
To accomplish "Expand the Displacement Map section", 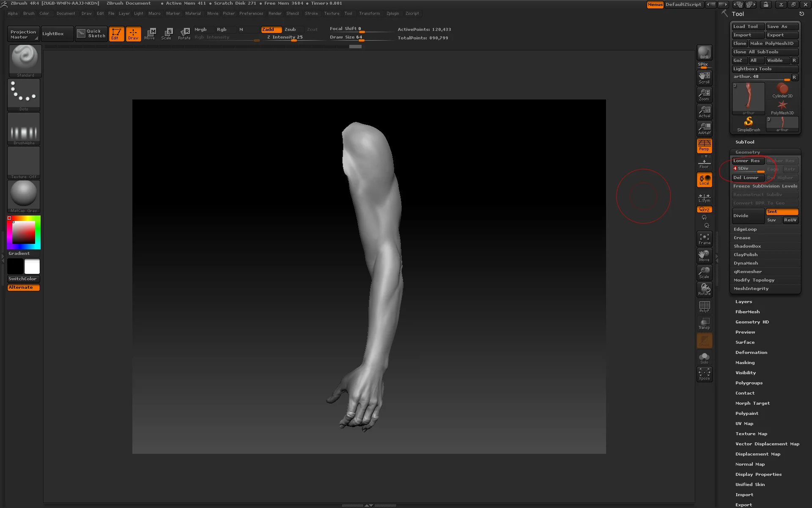I will point(758,454).
